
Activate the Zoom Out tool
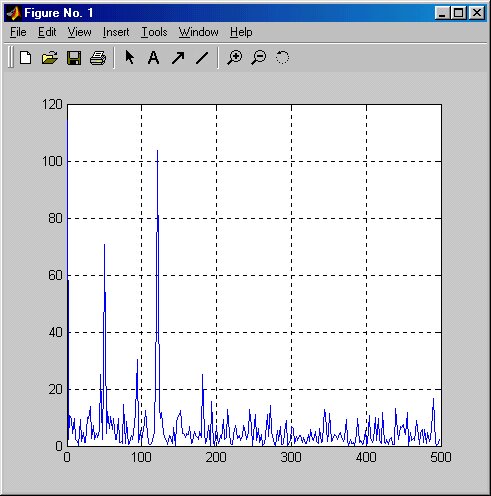point(259,58)
